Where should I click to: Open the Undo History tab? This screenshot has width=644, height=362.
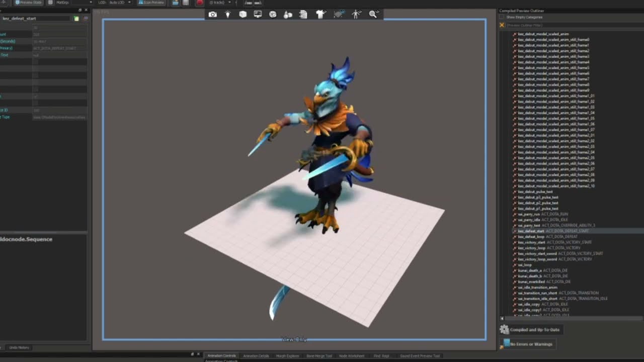[19, 347]
